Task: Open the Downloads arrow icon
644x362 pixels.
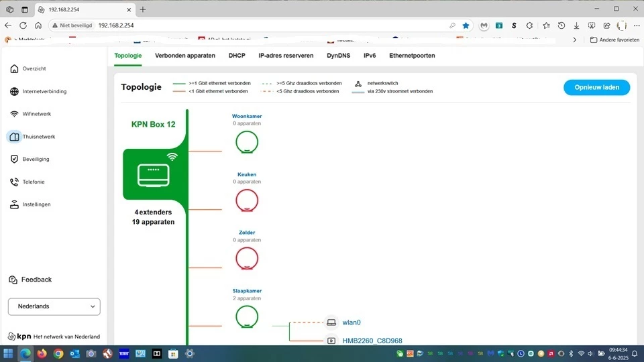Action: coord(577,25)
